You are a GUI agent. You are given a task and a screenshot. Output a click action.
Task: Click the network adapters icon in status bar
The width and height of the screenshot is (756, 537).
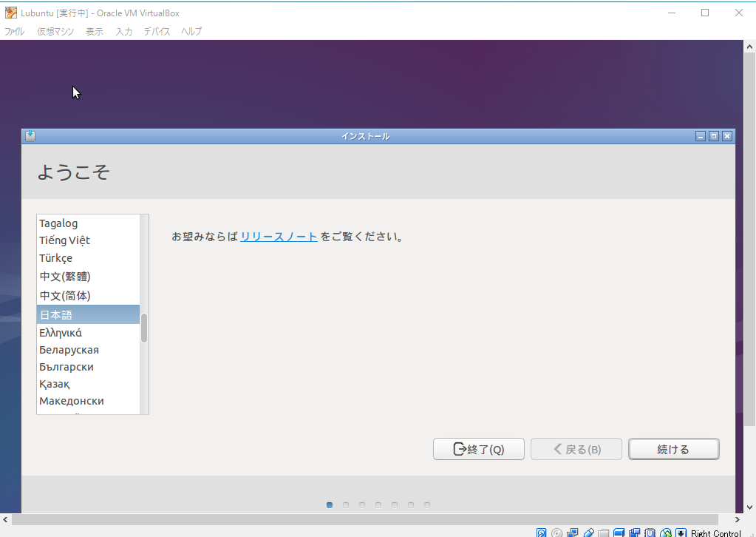pyautogui.click(x=572, y=533)
